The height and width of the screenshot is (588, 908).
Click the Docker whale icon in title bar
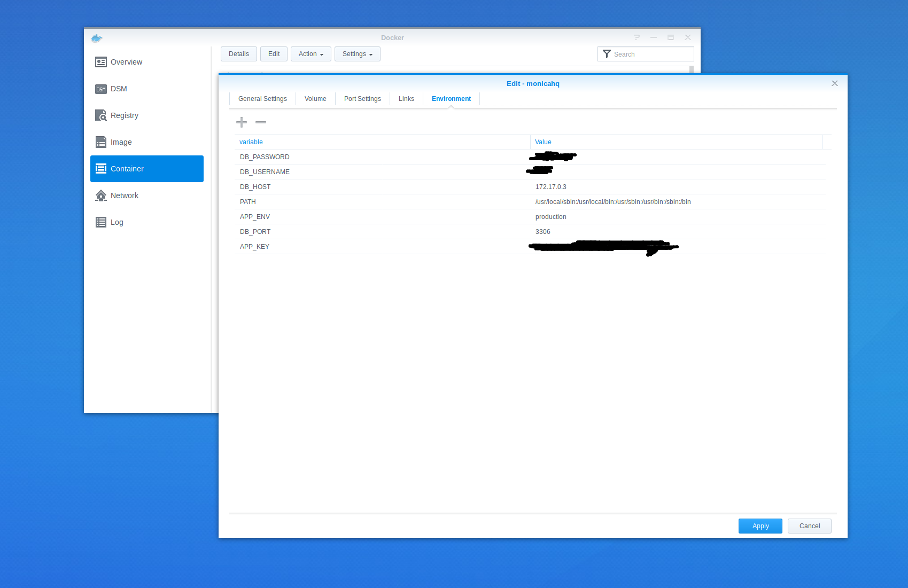(x=96, y=38)
